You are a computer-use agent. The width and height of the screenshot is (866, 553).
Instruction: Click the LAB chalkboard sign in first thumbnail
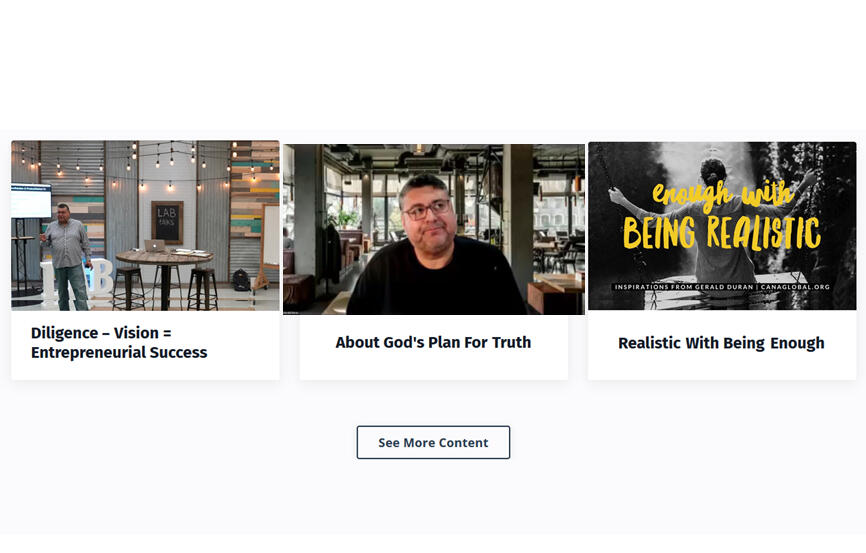click(167, 222)
